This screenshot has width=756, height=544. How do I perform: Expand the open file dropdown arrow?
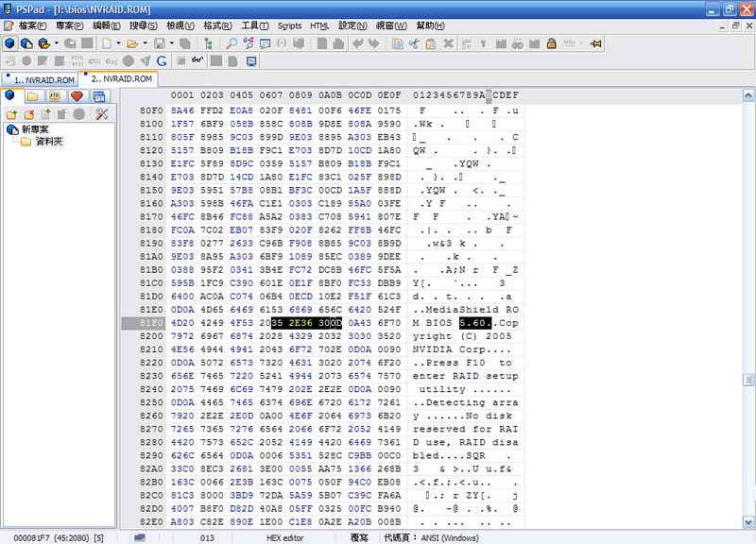pyautogui.click(x=145, y=43)
